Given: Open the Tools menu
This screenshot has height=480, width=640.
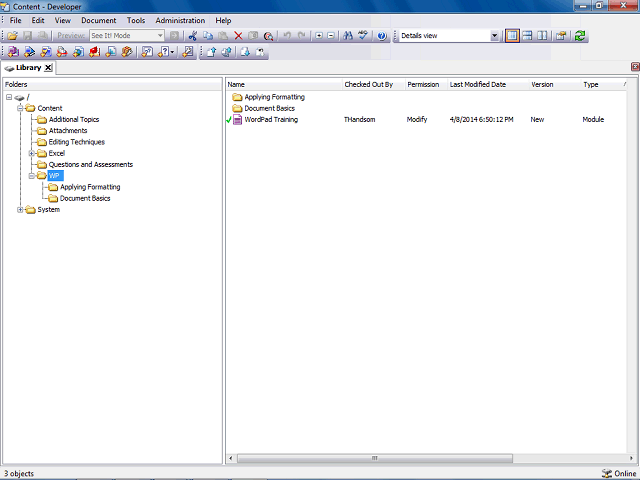Looking at the screenshot, I should [136, 20].
